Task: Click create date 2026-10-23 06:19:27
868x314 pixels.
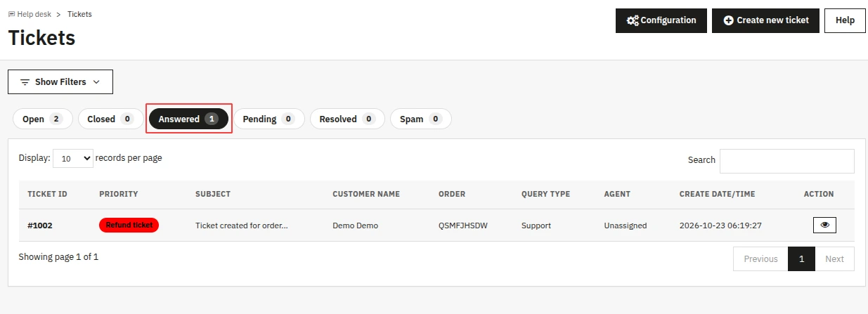Action: pos(721,225)
